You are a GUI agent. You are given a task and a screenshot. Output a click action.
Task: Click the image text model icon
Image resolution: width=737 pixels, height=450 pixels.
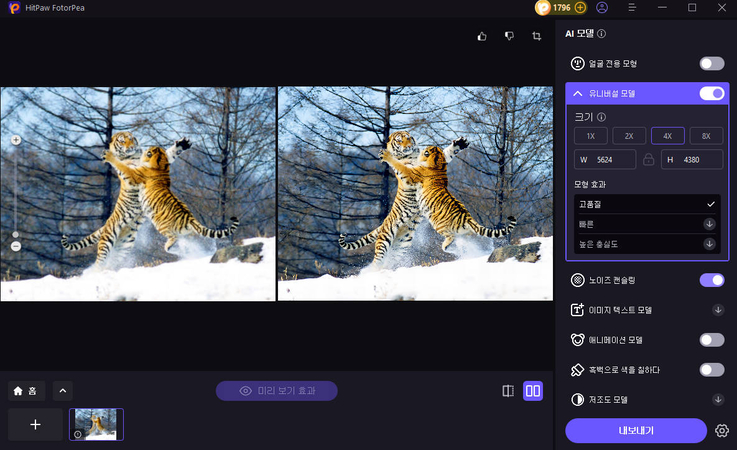pos(577,309)
